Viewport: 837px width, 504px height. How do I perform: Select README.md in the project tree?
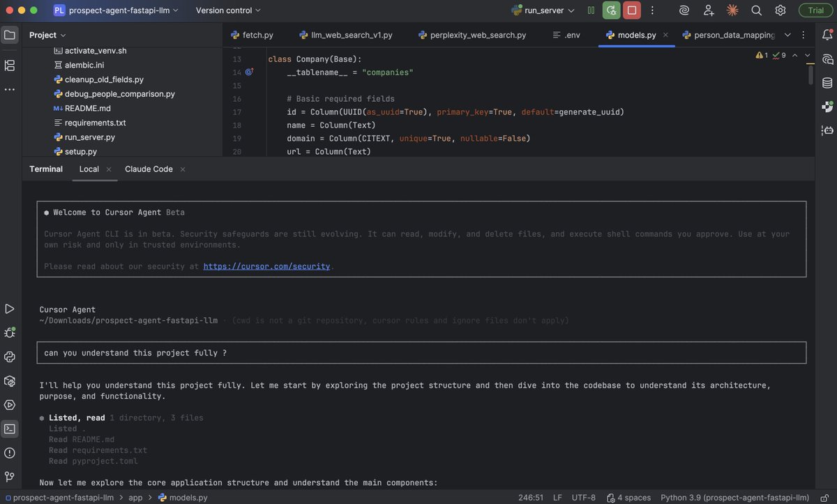(x=82, y=108)
